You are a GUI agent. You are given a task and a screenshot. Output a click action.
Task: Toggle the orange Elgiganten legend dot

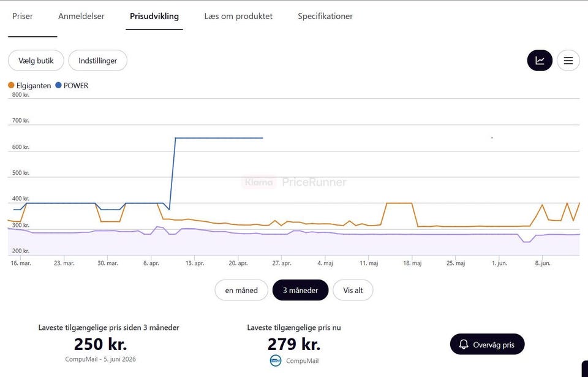(x=11, y=85)
